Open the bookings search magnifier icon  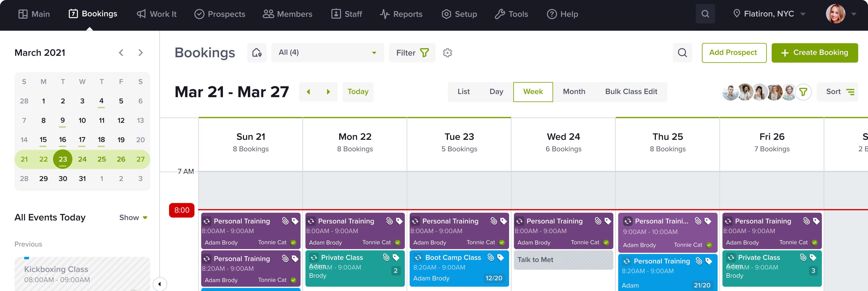[682, 53]
